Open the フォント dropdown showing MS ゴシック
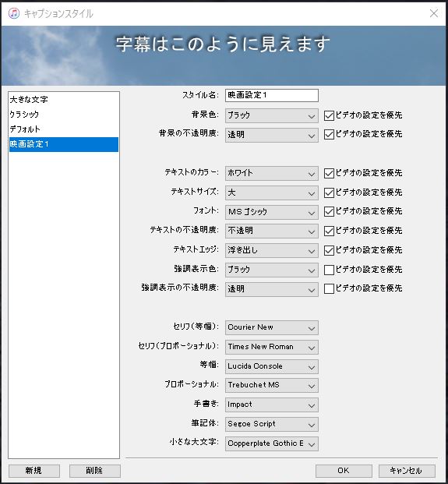Image resolution: width=448 pixels, height=484 pixels. pyautogui.click(x=271, y=212)
